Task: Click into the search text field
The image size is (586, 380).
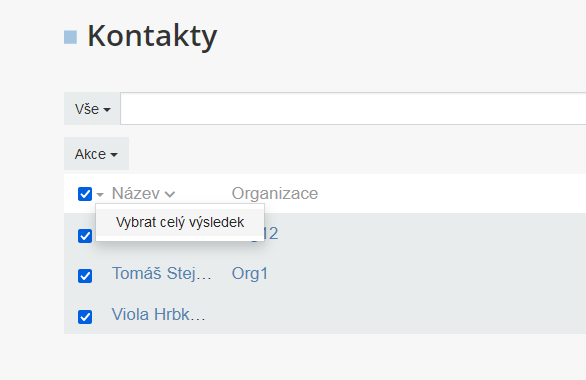Action: (353, 109)
